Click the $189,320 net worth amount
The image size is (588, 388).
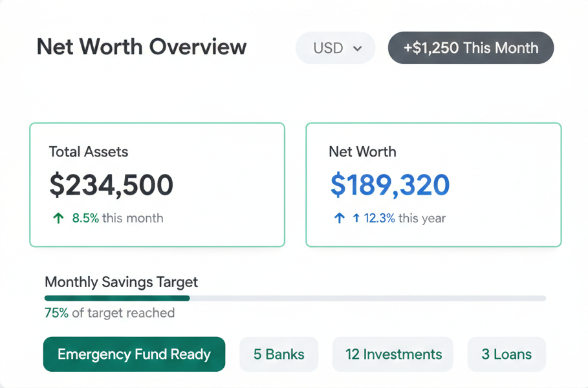389,185
